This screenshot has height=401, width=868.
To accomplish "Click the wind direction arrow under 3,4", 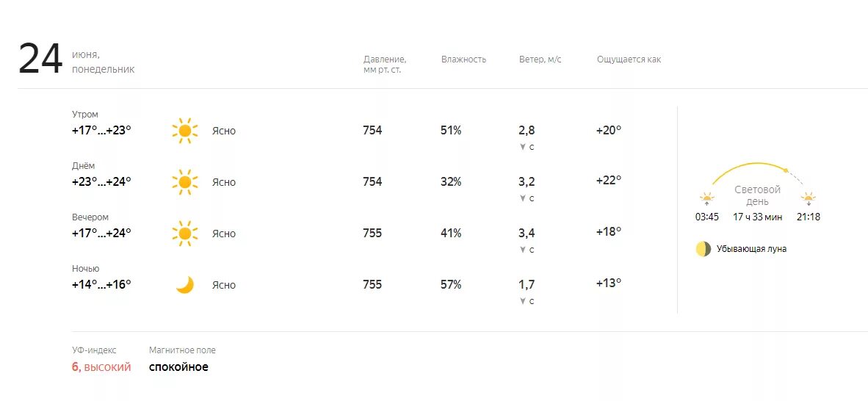I will 522,250.
